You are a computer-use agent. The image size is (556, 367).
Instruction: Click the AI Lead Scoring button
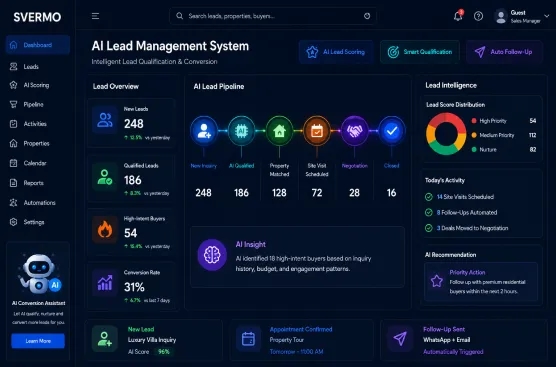(x=336, y=52)
